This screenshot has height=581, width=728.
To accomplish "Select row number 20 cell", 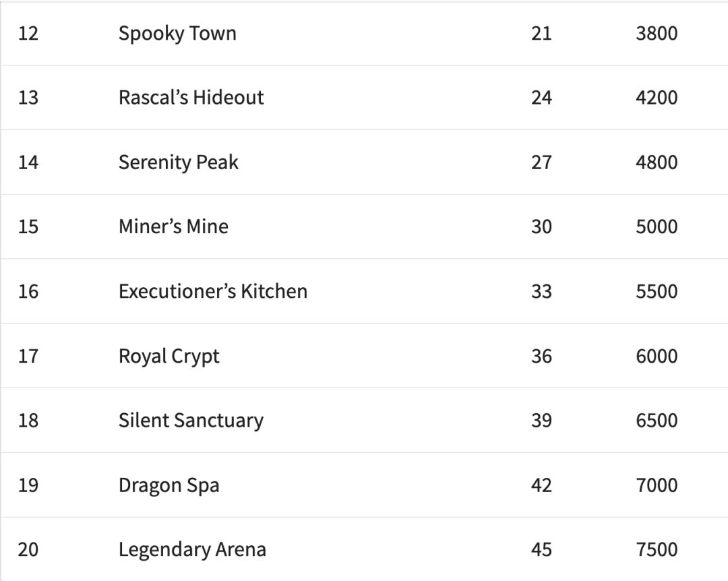I will point(28,549).
